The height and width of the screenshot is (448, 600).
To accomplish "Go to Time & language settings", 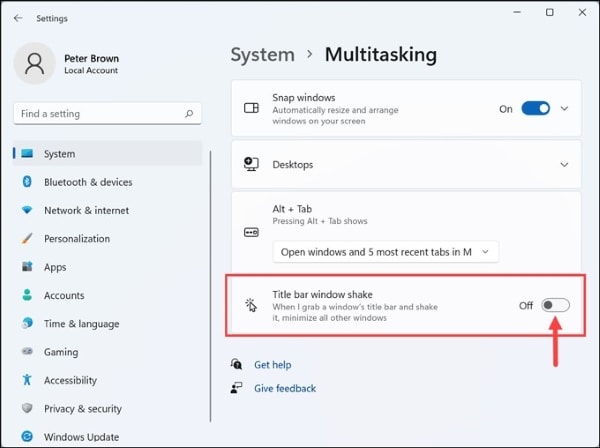I will pos(81,324).
